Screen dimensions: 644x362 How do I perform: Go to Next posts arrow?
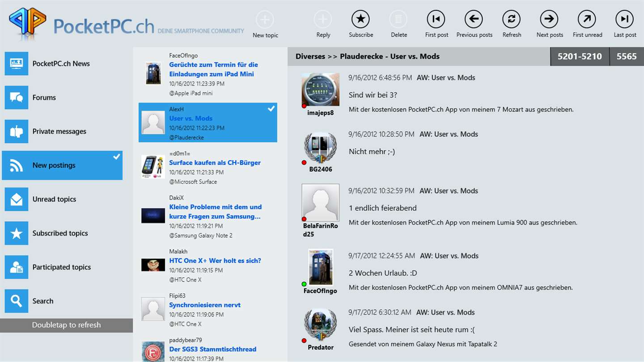549,20
